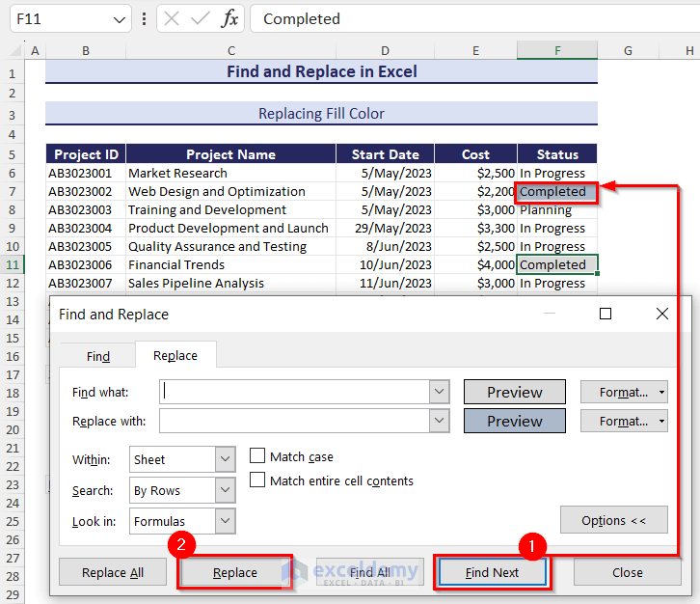Click the select-all corner triangle of the sheet

click(x=16, y=50)
